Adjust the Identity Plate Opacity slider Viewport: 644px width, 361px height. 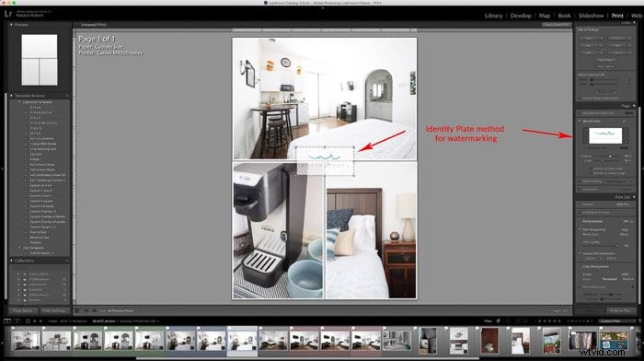610,157
